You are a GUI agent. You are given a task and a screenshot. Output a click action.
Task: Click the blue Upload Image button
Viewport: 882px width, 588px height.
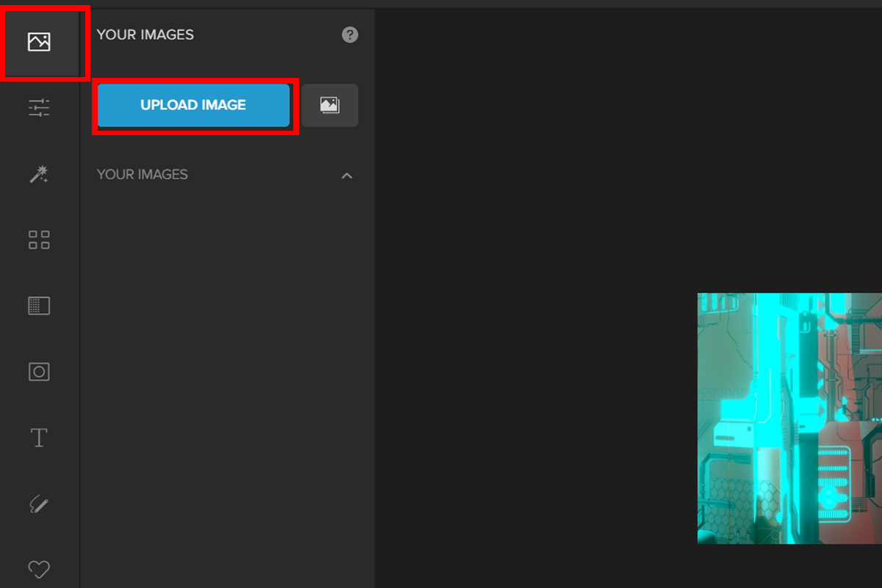pos(193,105)
